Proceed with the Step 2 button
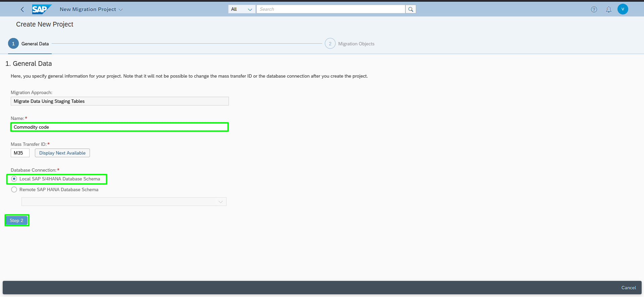Image resolution: width=644 pixels, height=297 pixels. (17, 220)
